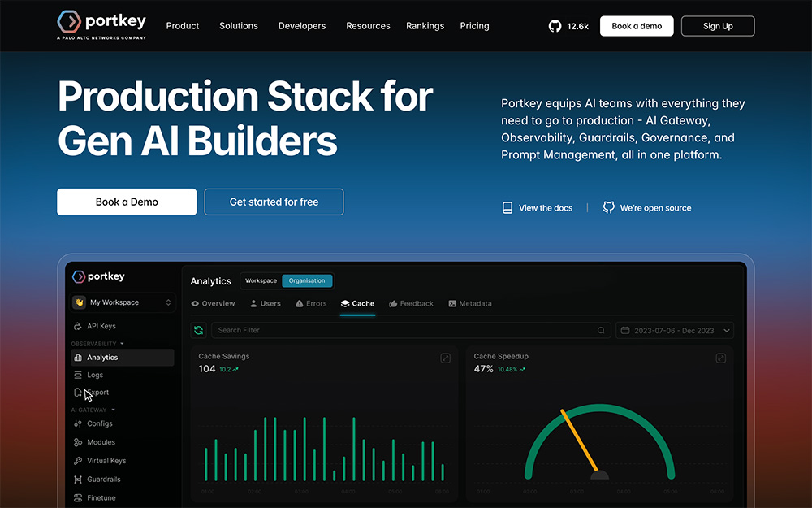Collapse the AI GATEWAY section
This screenshot has height=508, width=812.
pyautogui.click(x=93, y=410)
